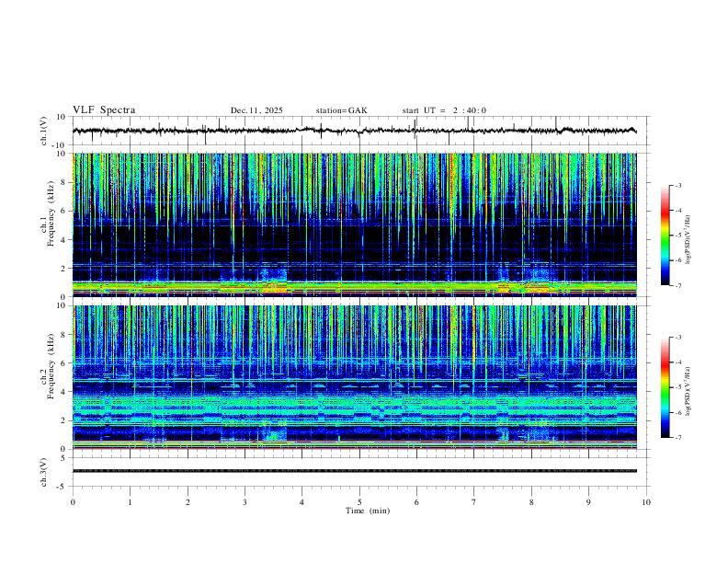Click the "4" kHz tick of ch.1 spectrogram
The image size is (728, 563).
click(64, 240)
